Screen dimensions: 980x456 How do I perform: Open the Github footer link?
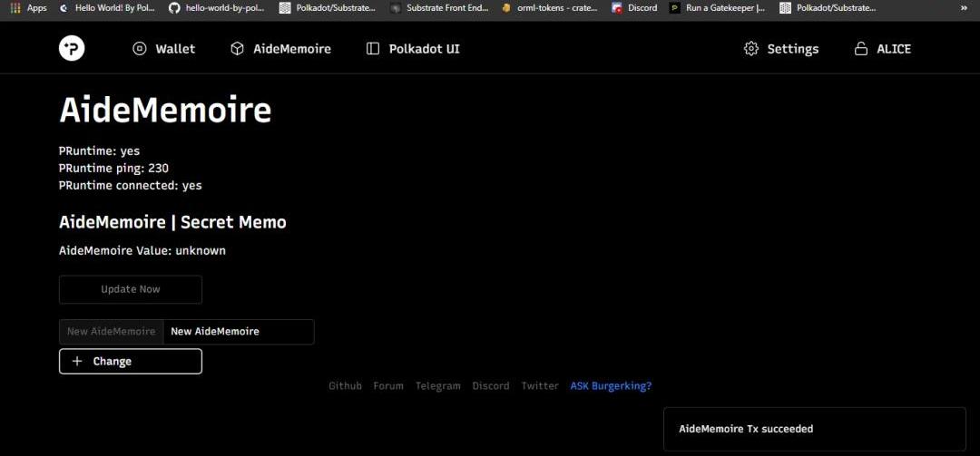(345, 386)
